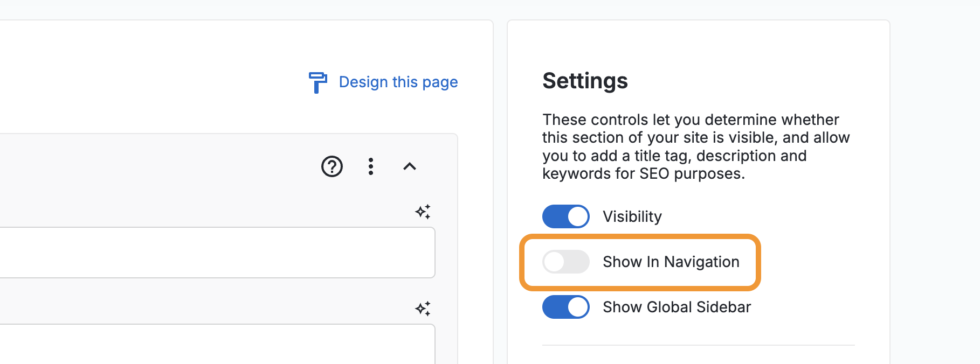The image size is (980, 364).
Task: Click the Show In Navigation label text
Action: click(671, 262)
